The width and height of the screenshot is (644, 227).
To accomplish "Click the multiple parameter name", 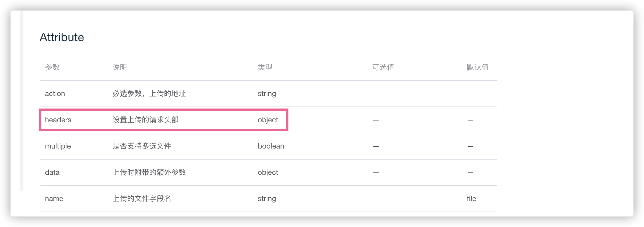I will (x=58, y=146).
